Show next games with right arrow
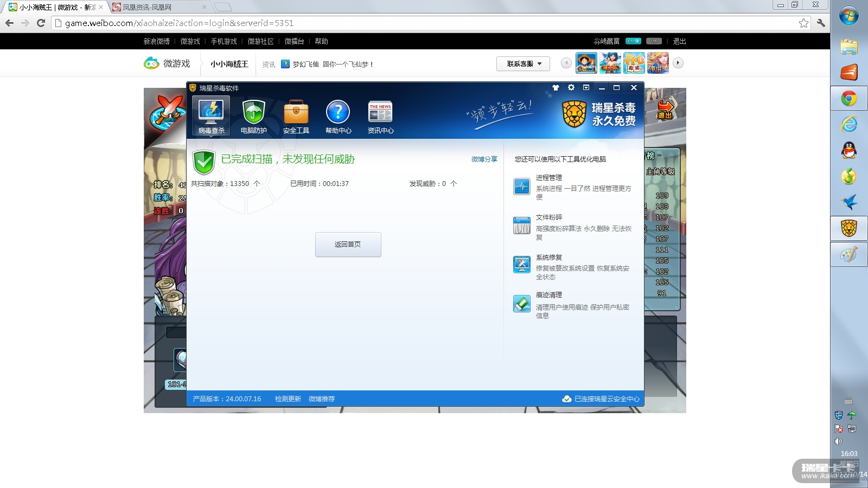Viewport: 868px width, 488px height. point(678,63)
